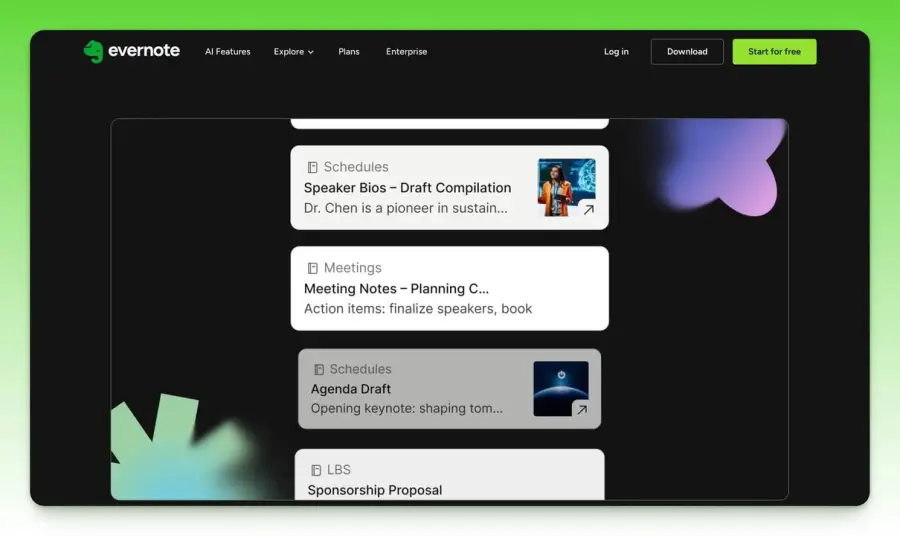Click the evernote wordmark text
The height and width of the screenshot is (536, 900).
click(x=143, y=51)
